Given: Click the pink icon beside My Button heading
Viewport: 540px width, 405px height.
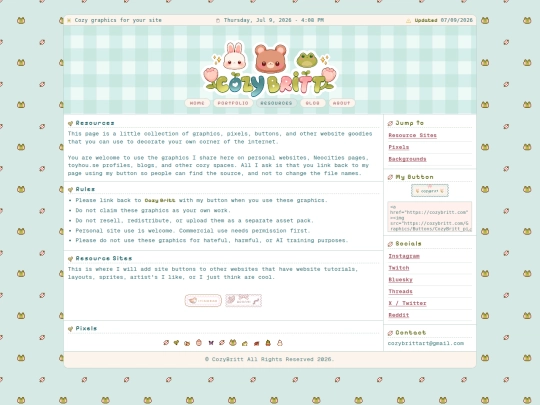Looking at the screenshot, I should point(390,177).
